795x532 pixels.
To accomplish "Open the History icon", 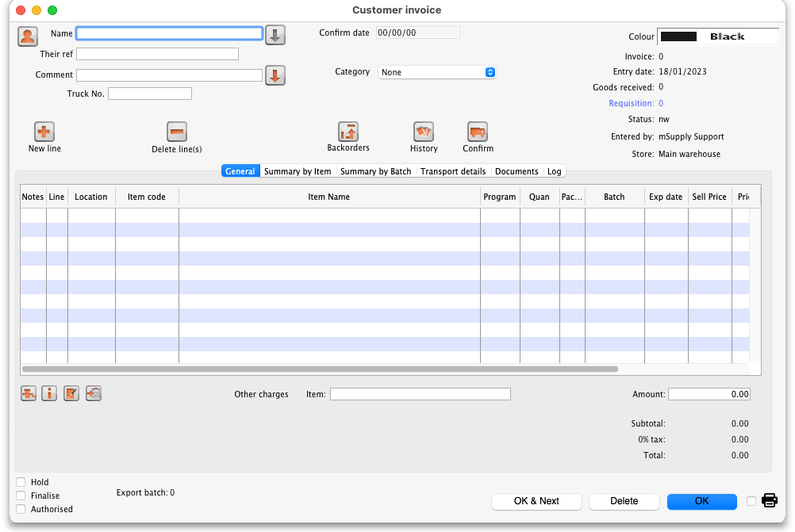I will coord(424,132).
